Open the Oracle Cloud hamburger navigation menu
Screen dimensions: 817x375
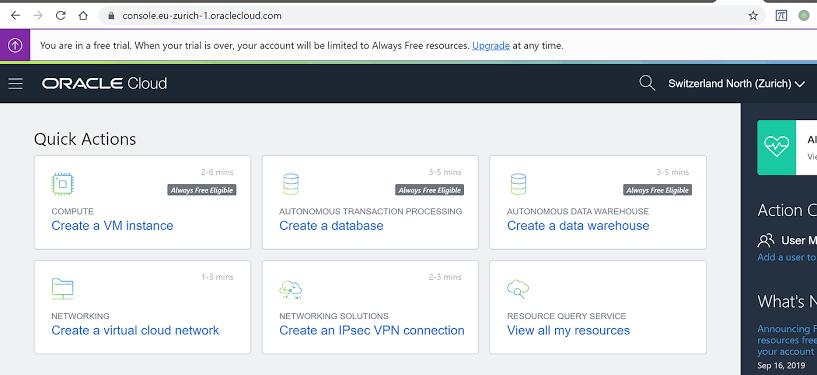[16, 83]
